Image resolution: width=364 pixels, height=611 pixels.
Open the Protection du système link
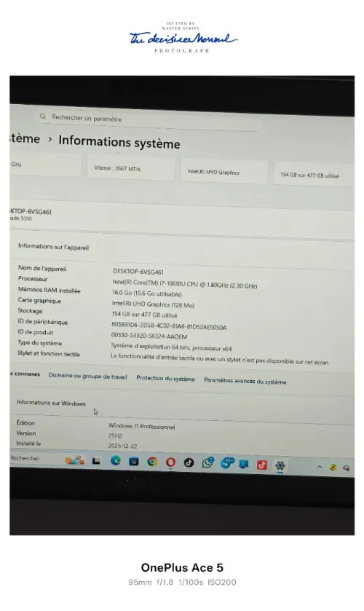(166, 379)
